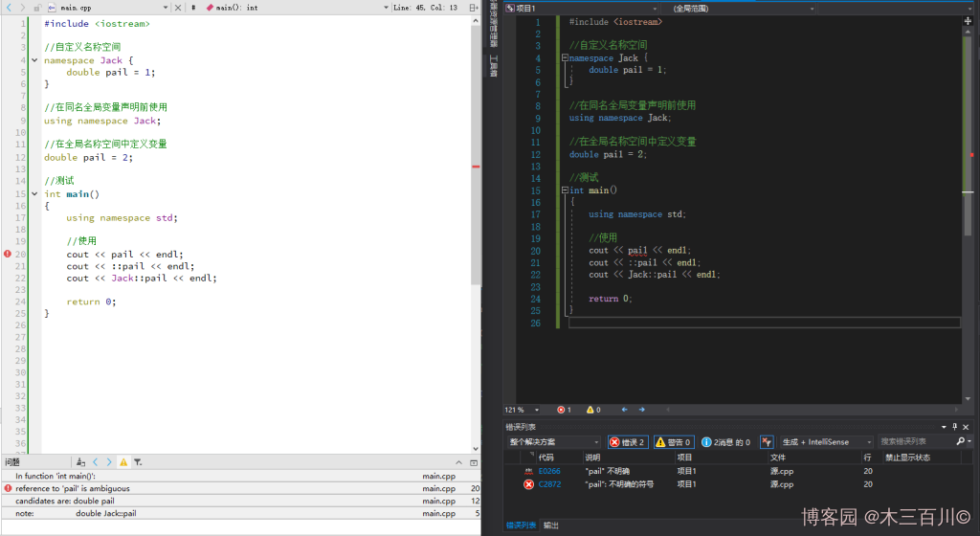Click the red error marker on line 20
The height and width of the screenshot is (536, 980).
8,254
